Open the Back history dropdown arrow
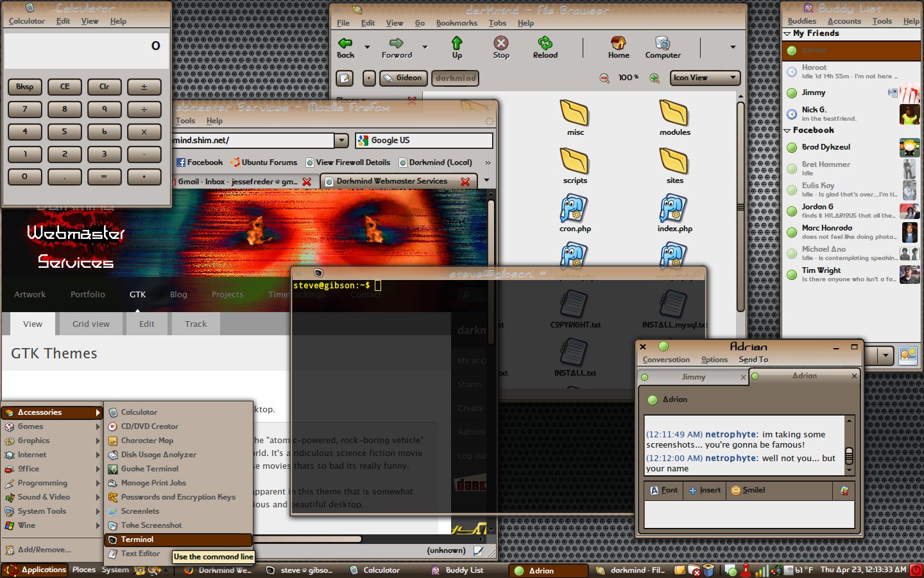The width and height of the screenshot is (924, 578). pyautogui.click(x=367, y=47)
